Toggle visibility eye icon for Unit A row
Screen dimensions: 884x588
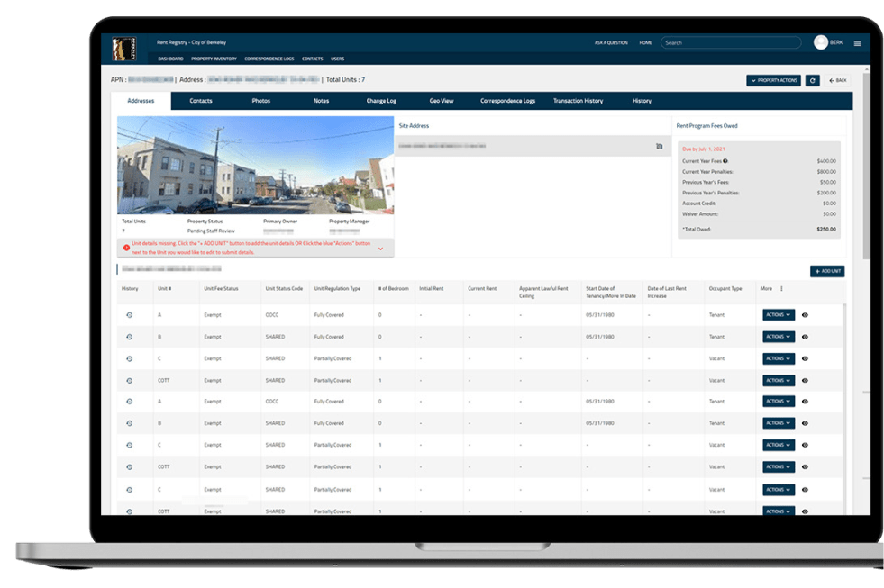tap(805, 313)
